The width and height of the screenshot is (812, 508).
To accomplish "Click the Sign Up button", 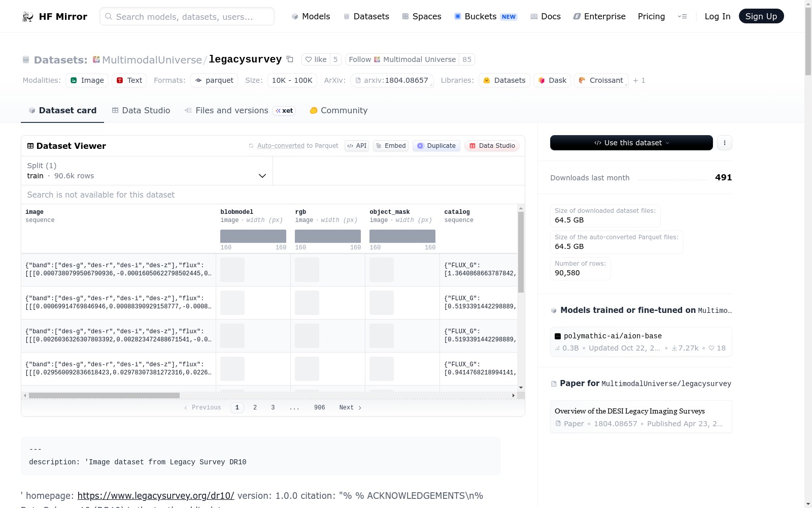I will tap(761, 16).
